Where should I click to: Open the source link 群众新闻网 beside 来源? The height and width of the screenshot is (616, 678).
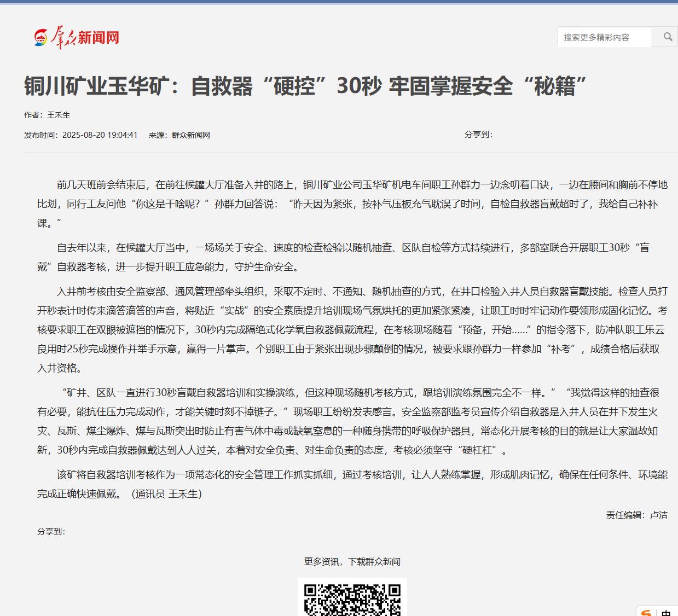point(190,135)
